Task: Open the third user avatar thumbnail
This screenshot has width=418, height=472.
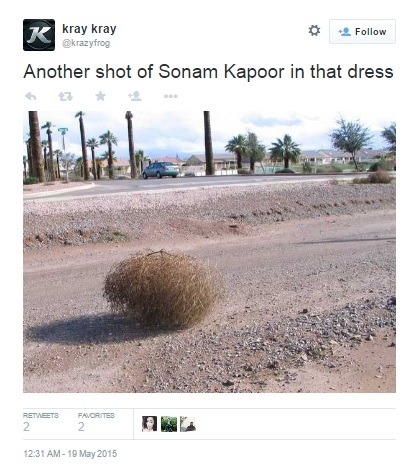Action: pyautogui.click(x=188, y=424)
